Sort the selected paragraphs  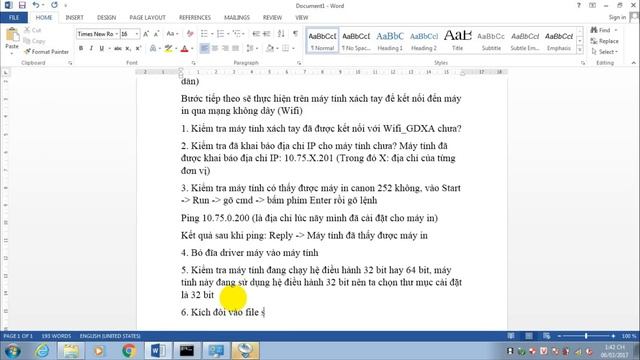[281, 34]
